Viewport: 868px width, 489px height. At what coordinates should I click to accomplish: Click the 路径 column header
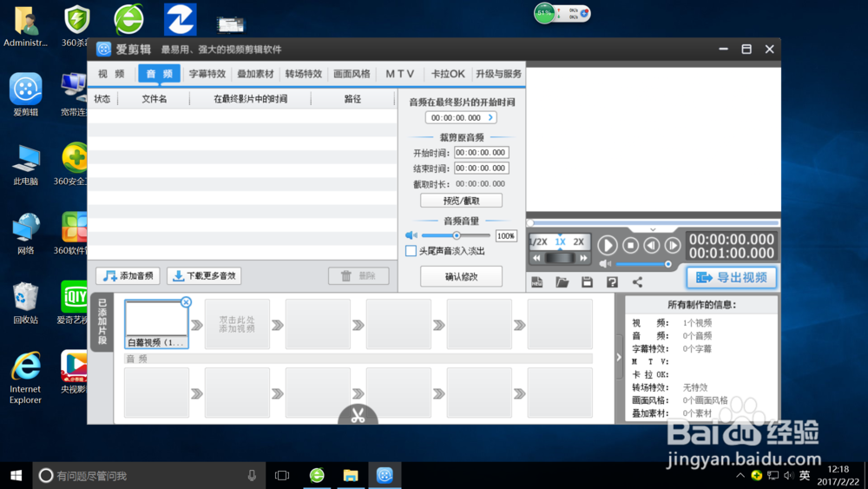pos(352,99)
